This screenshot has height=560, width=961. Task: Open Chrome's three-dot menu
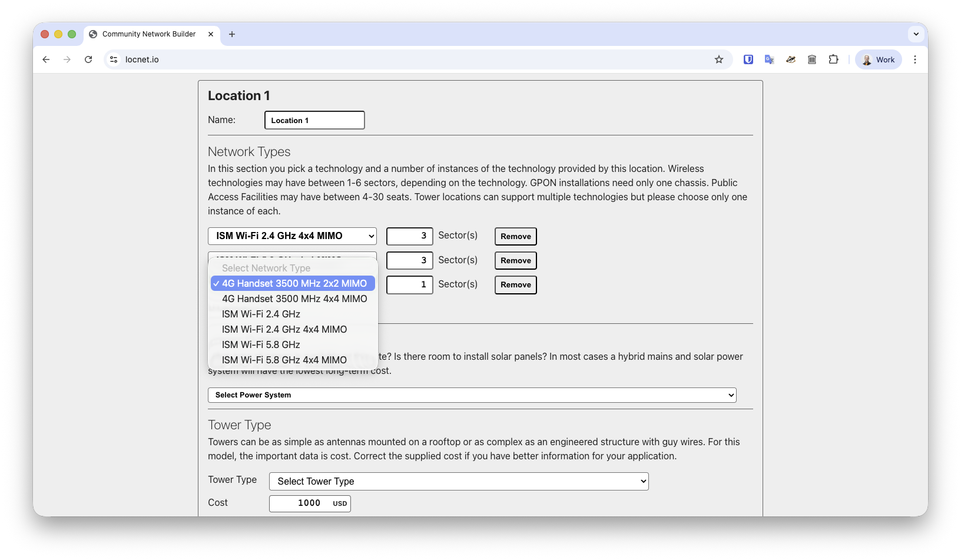click(x=914, y=59)
